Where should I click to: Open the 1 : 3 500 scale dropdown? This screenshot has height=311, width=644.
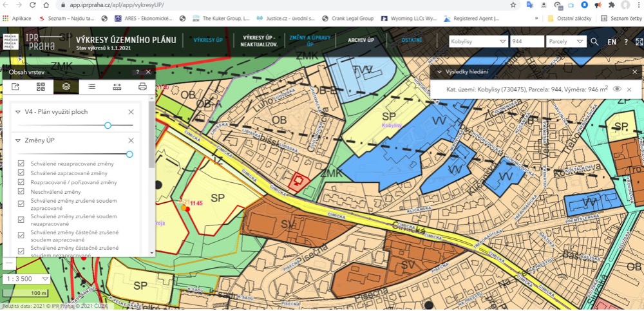pos(26,279)
